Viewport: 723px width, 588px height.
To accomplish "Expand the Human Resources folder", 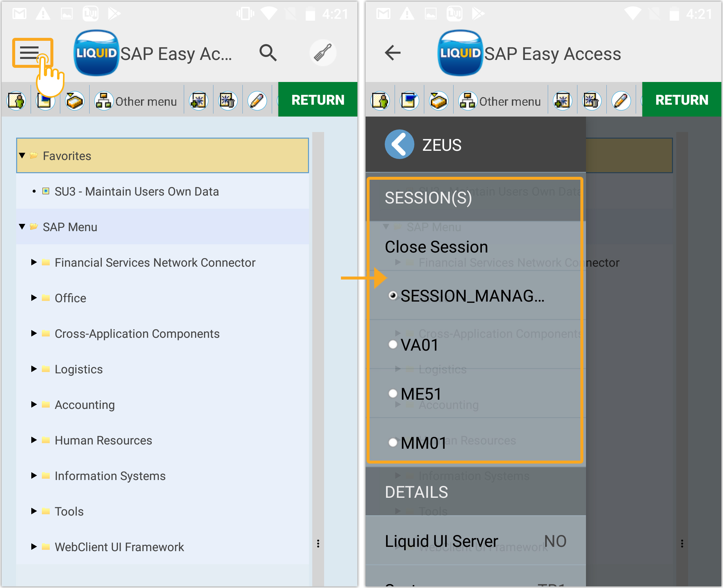I will 34,440.
